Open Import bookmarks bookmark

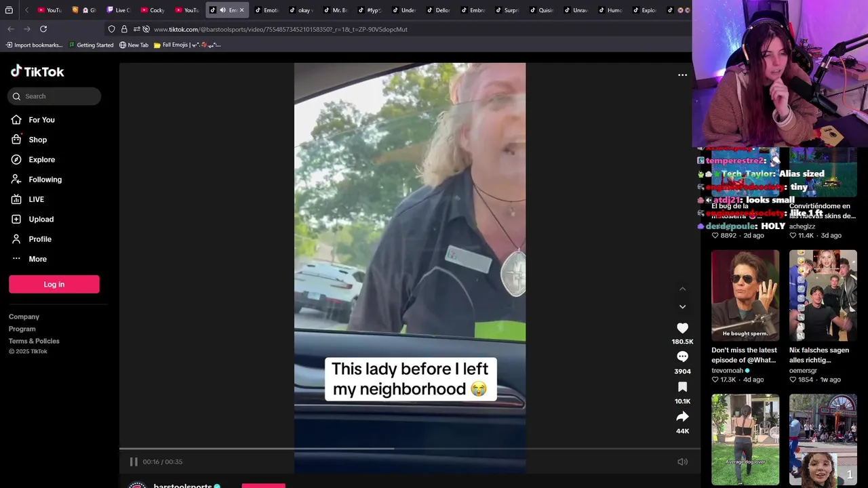click(34, 45)
